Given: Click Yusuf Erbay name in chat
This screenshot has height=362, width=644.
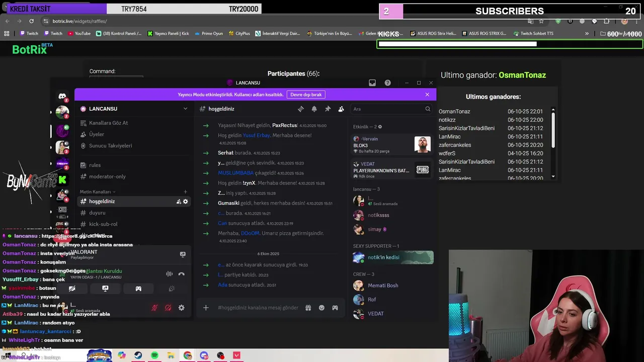Looking at the screenshot, I should point(256,135).
